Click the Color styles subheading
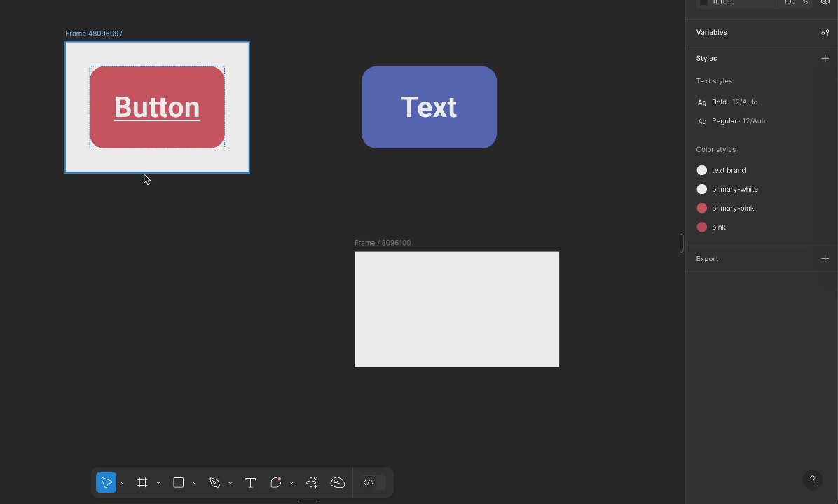Screen dimensions: 838x504 (715, 150)
